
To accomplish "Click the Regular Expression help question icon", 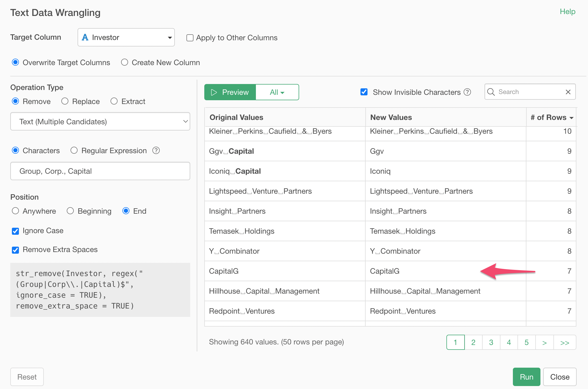I will point(156,150).
